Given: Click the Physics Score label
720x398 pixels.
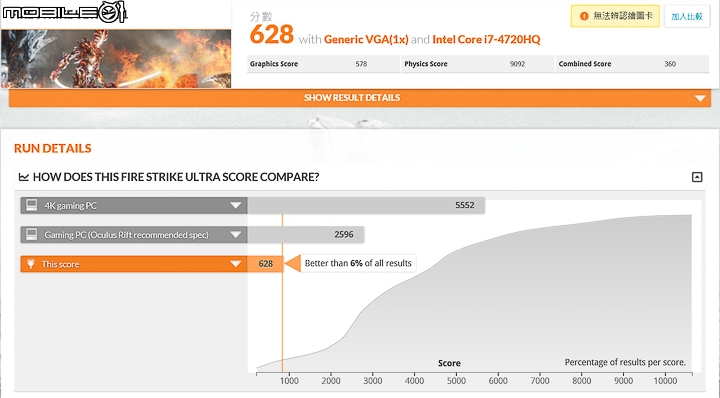Looking at the screenshot, I should pyautogui.click(x=426, y=64).
